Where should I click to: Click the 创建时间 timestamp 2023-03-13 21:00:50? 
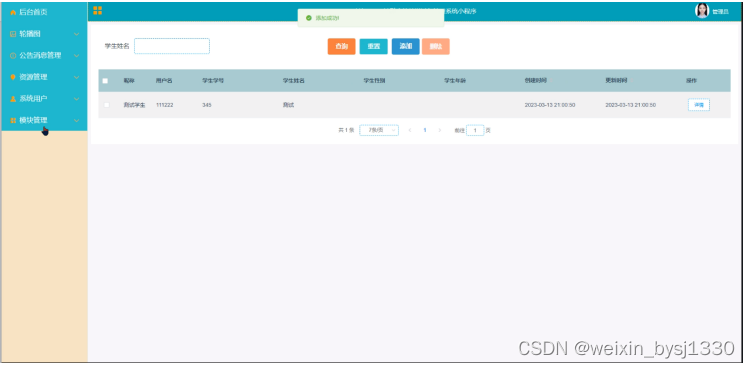point(550,105)
